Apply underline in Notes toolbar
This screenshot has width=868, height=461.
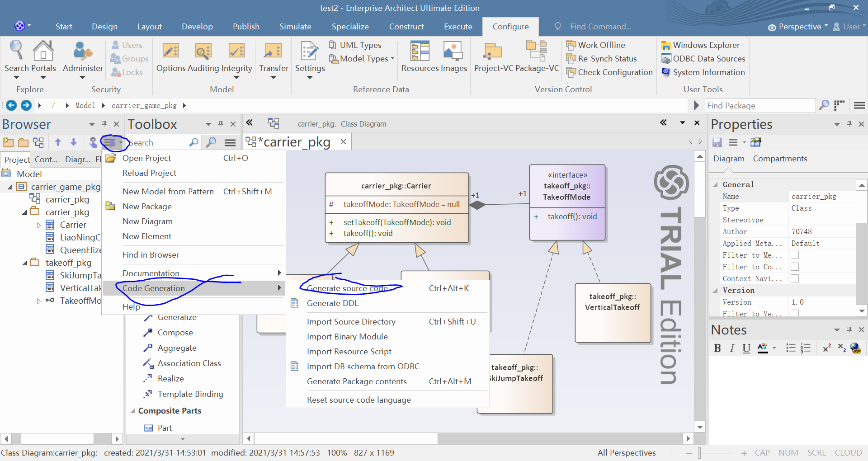[x=746, y=348]
